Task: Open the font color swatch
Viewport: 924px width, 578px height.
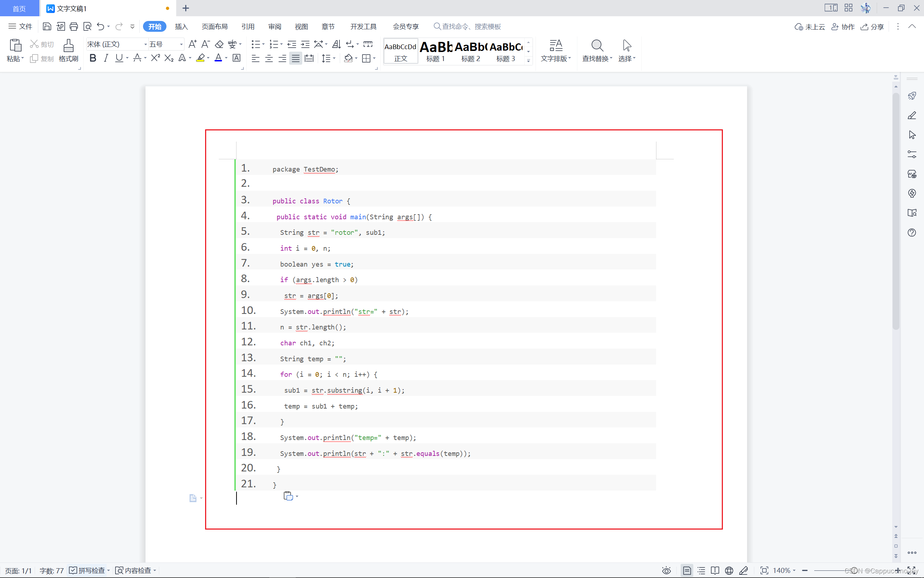Action: [x=218, y=58]
